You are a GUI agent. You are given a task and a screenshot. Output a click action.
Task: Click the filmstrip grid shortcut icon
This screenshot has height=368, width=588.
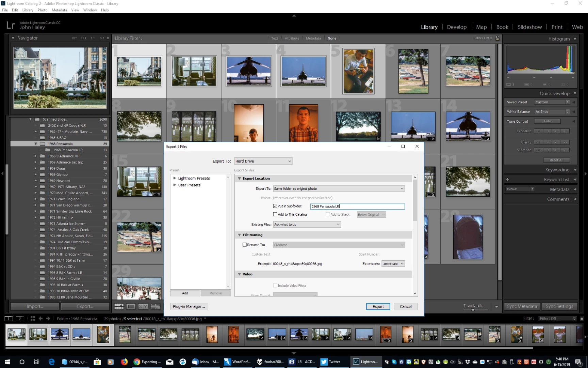click(x=33, y=319)
